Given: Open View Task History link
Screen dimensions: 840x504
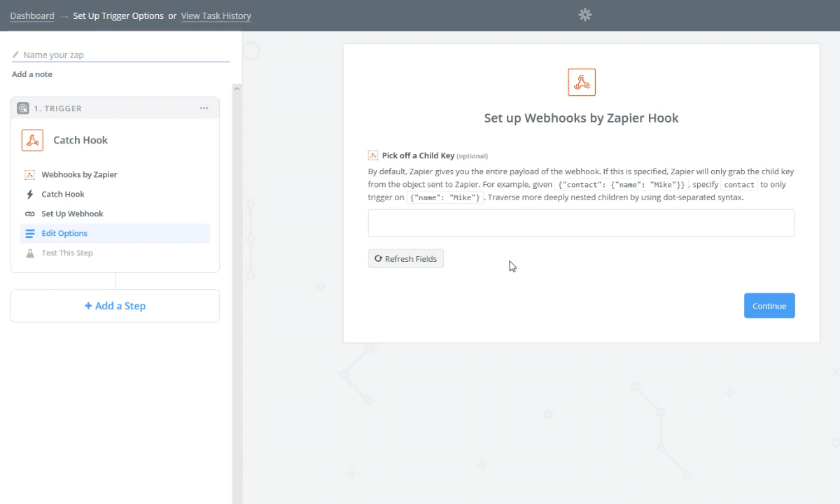Looking at the screenshot, I should click(216, 15).
